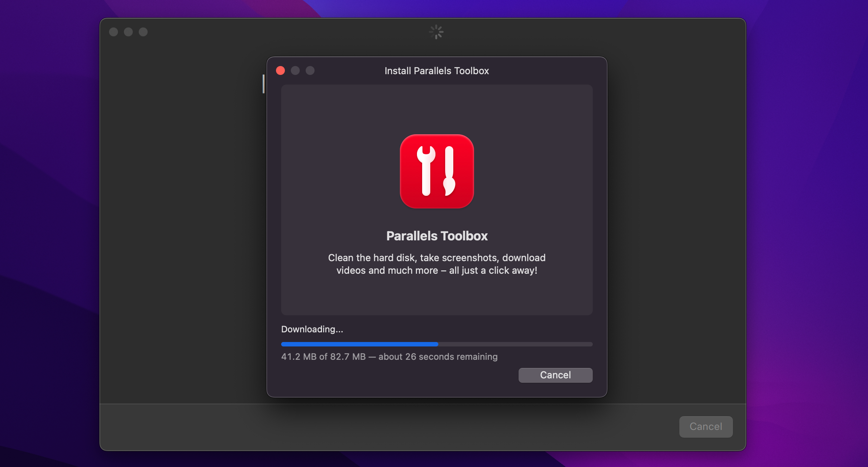Viewport: 868px width, 467px height.
Task: Click the dimmed minimize button of the install dialog
Action: coord(295,70)
